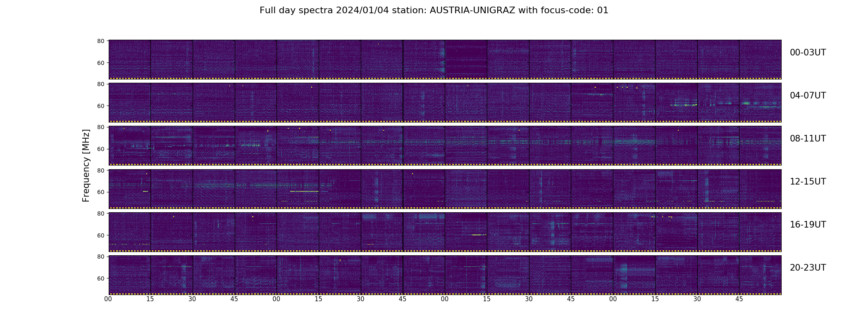
Task: Select the "00-03UT" row label
Action: pyautogui.click(x=808, y=53)
